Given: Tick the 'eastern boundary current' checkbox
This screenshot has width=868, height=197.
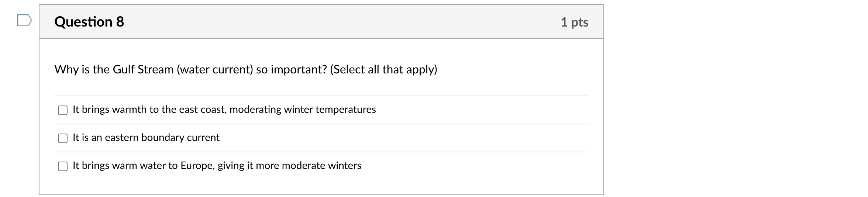Looking at the screenshot, I should pyautogui.click(x=63, y=138).
